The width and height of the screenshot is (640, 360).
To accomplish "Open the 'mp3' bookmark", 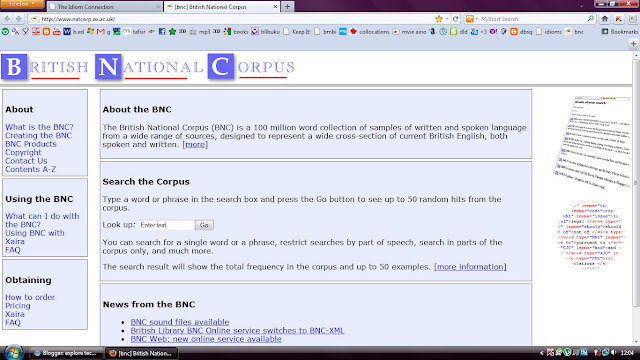I will (200, 31).
